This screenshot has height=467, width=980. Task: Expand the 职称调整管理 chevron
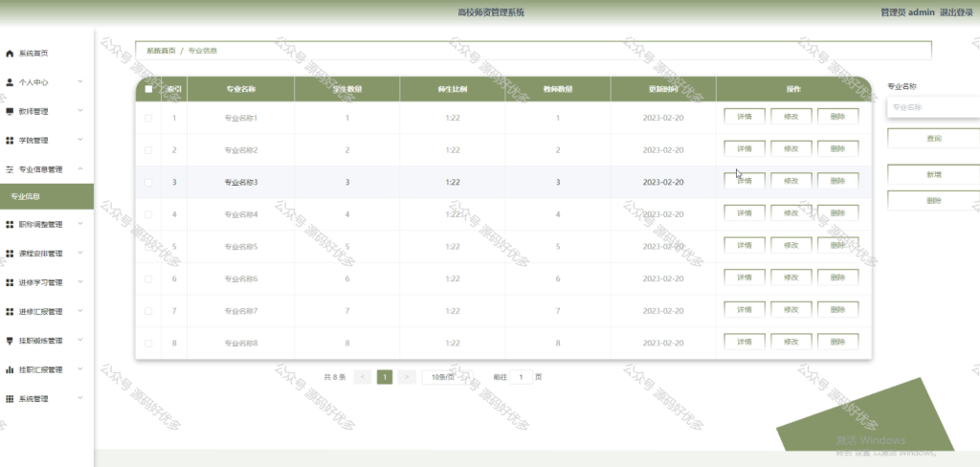pyautogui.click(x=80, y=224)
